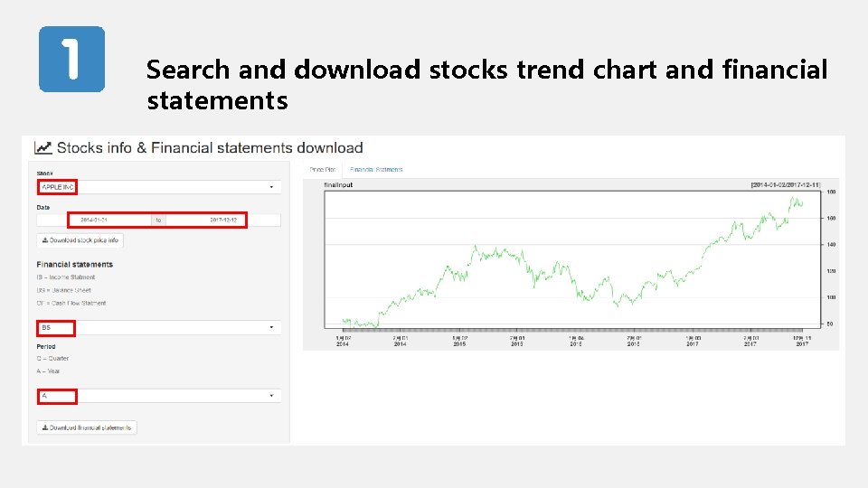Click the stock trend chart logo icon
The image size is (868, 488).
click(42, 147)
